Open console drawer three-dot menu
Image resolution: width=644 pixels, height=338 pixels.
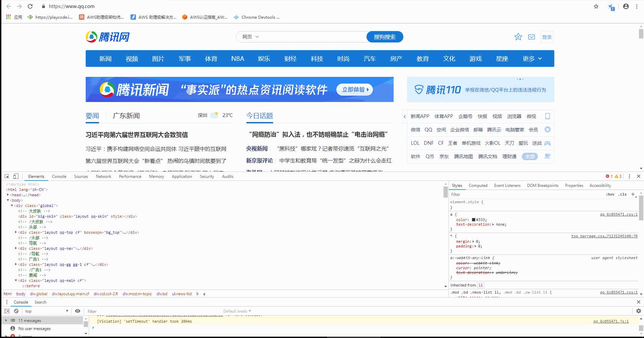[7, 302]
